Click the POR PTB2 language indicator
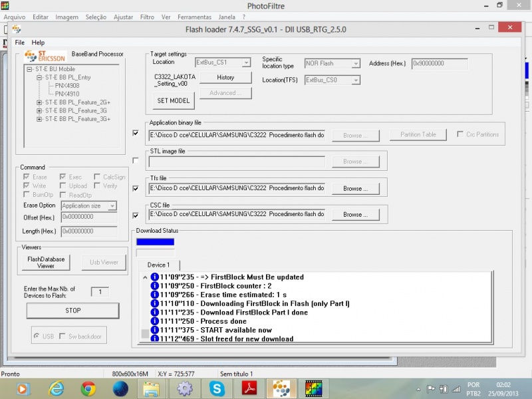The height and width of the screenshot is (399, 532). 473,389
